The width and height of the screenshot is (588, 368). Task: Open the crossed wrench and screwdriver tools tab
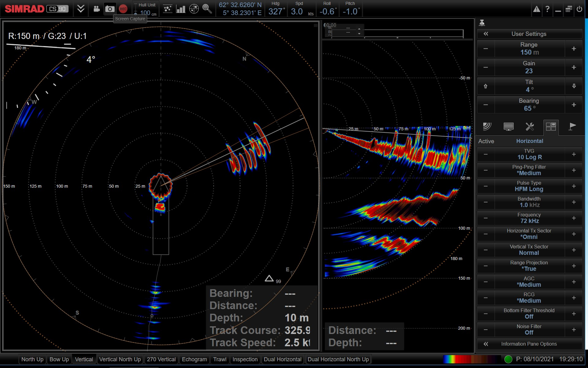530,127
